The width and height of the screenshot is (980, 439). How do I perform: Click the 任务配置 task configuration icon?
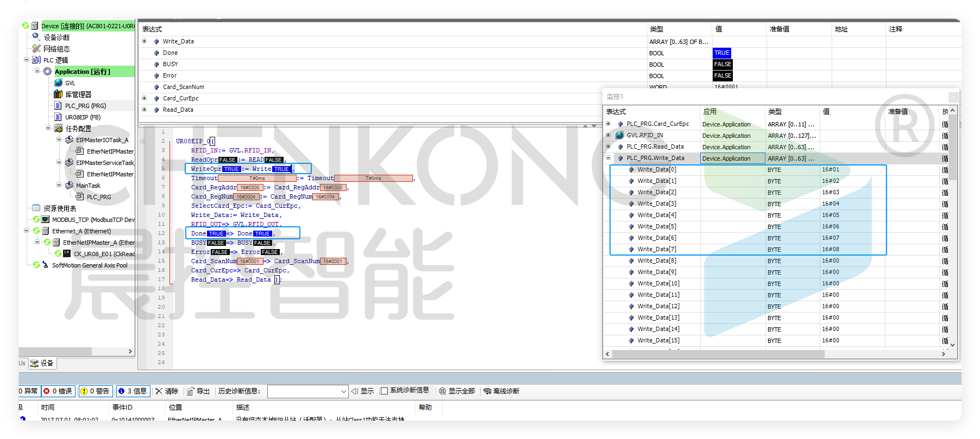point(58,128)
